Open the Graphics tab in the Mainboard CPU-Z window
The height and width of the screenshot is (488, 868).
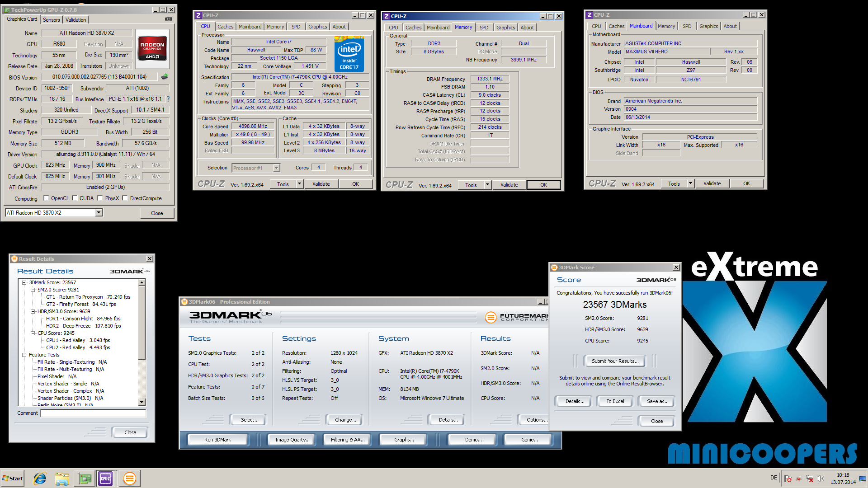pos(708,26)
